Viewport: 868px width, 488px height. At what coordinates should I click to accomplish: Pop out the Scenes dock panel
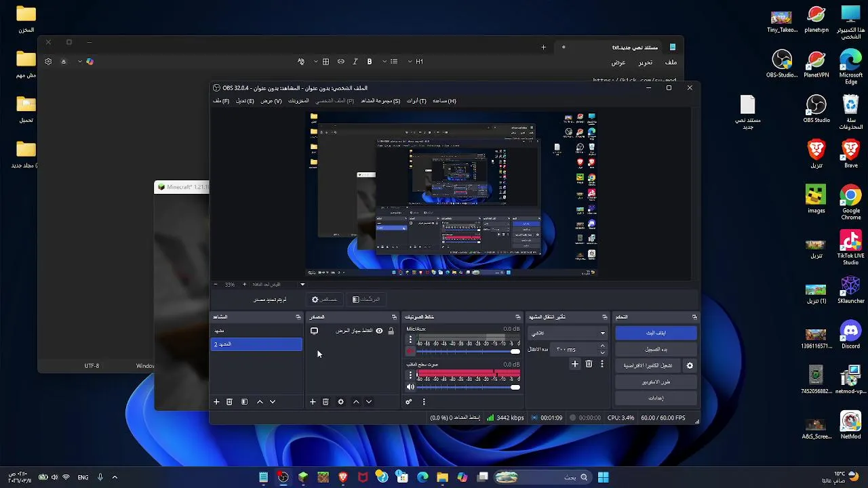point(298,317)
